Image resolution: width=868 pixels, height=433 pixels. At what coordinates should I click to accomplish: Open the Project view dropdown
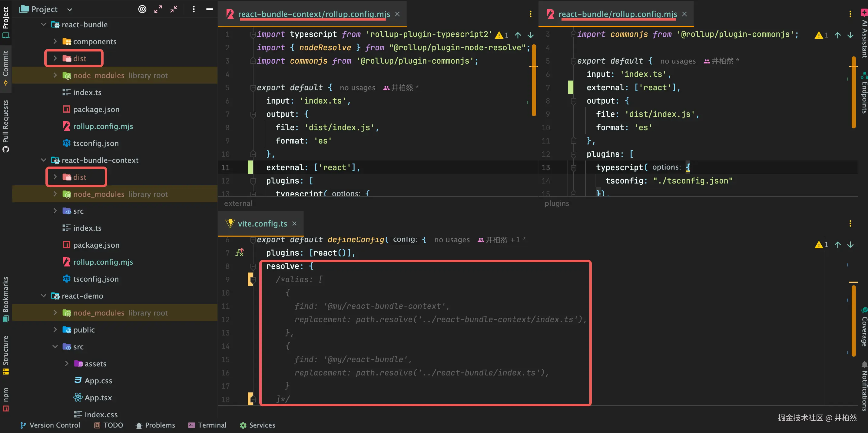click(69, 9)
